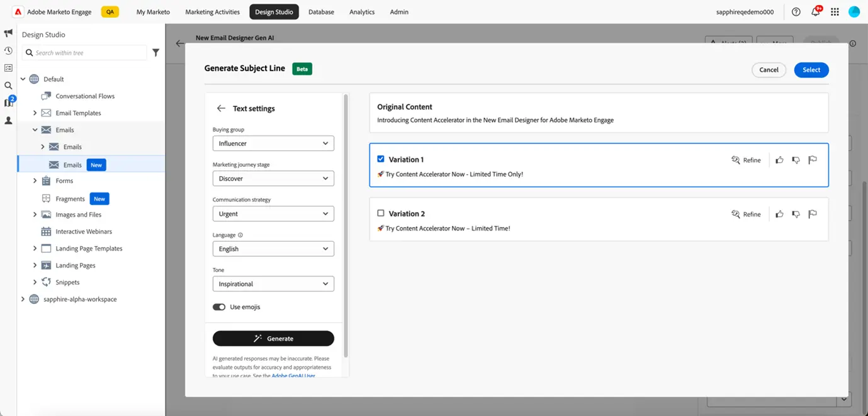
Task: Click the person icon in left rail
Action: pos(8,120)
